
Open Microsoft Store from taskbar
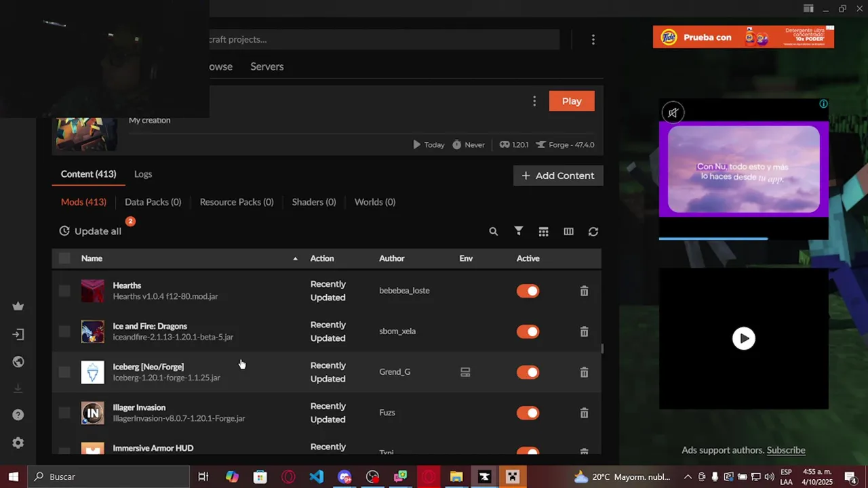(260, 476)
